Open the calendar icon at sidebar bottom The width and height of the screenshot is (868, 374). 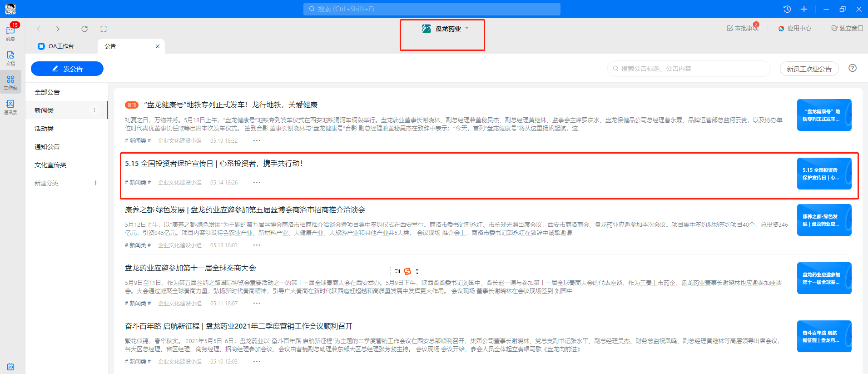(x=10, y=367)
